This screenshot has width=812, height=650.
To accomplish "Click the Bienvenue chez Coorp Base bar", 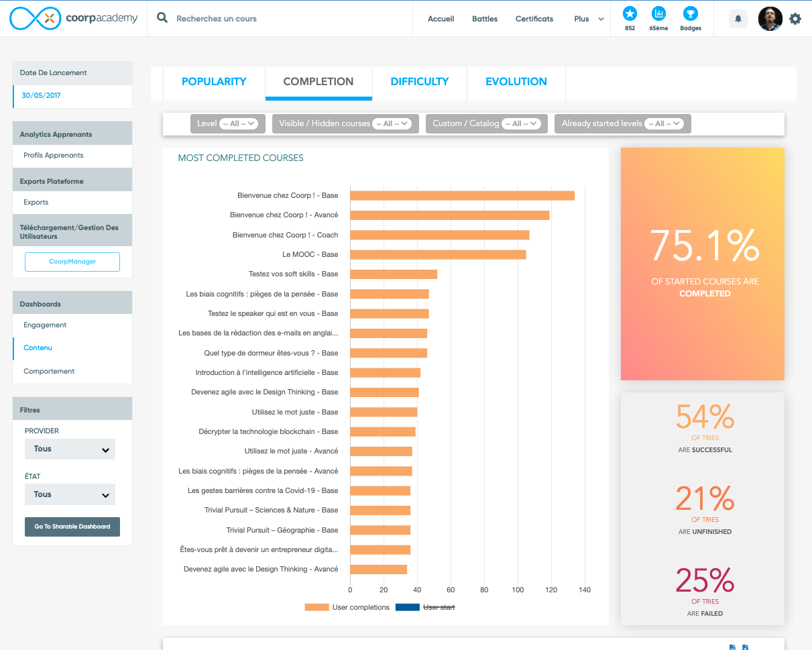I will pyautogui.click(x=462, y=196).
